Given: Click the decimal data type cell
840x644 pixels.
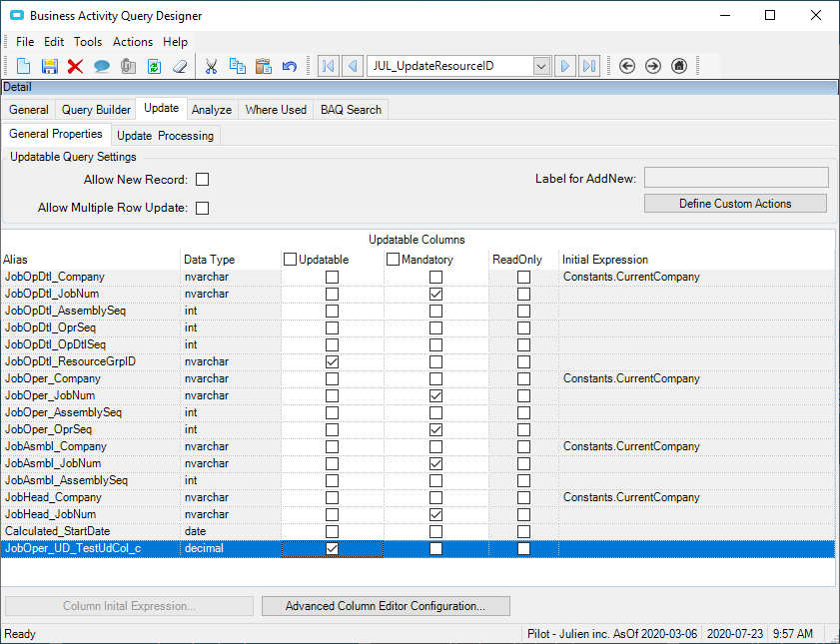Looking at the screenshot, I should pos(231,549).
